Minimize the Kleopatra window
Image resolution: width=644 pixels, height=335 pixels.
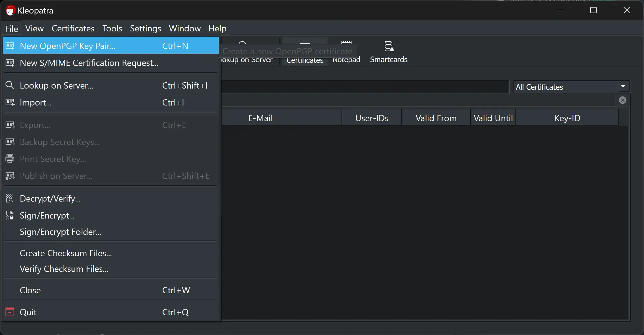click(560, 10)
